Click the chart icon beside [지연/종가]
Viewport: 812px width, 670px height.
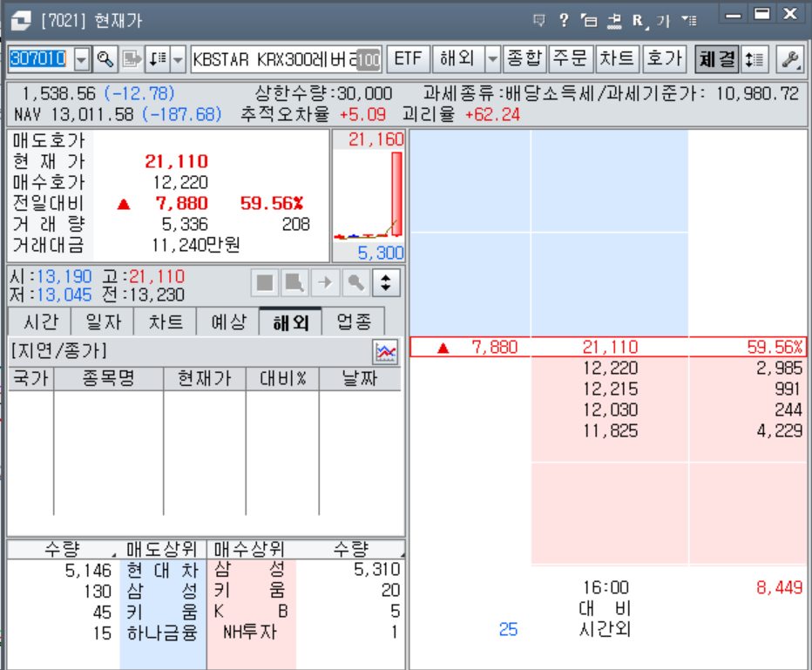[385, 352]
